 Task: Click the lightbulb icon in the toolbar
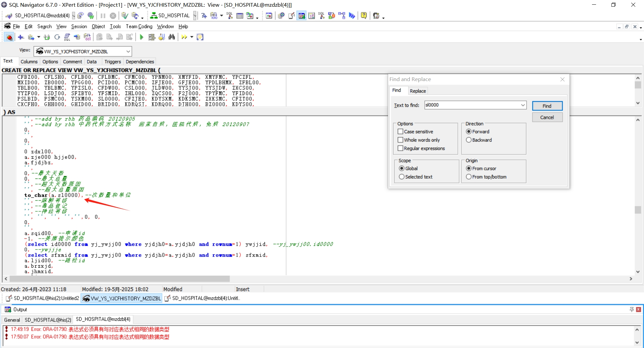[200, 37]
